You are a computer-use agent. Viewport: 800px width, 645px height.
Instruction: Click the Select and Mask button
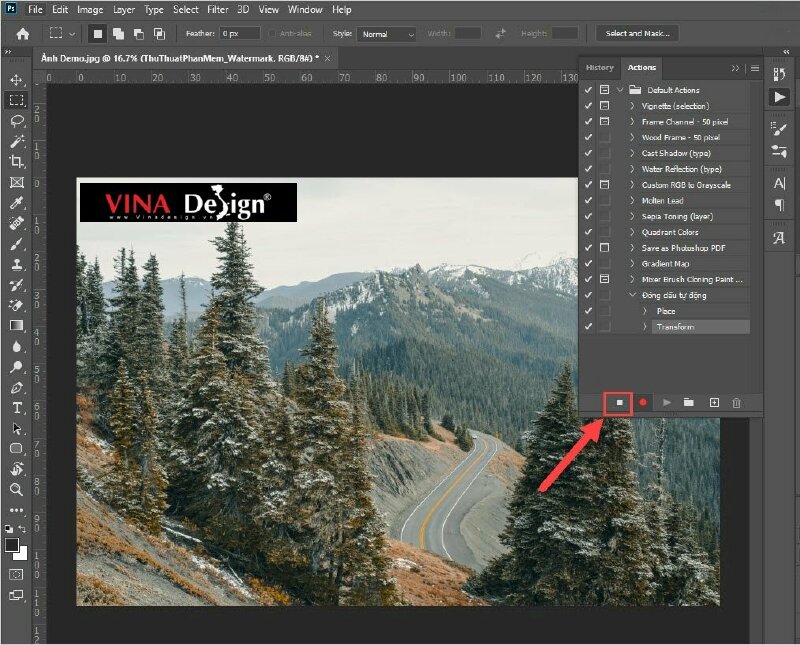click(636, 33)
